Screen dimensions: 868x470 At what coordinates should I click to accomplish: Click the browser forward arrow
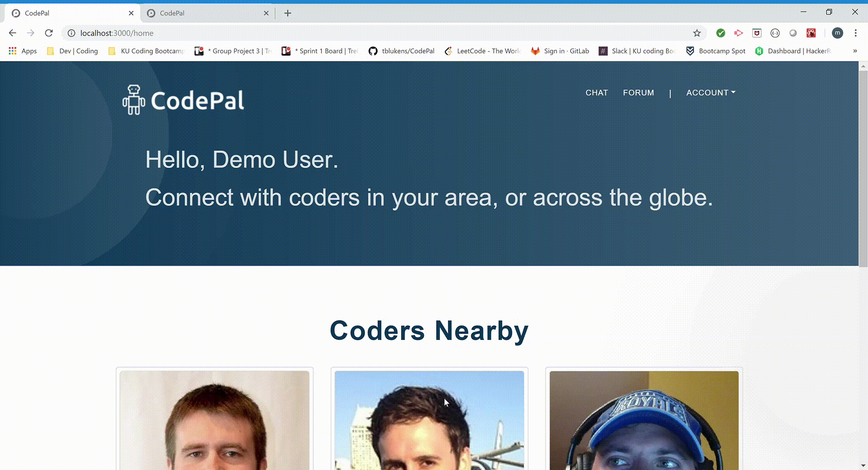30,33
